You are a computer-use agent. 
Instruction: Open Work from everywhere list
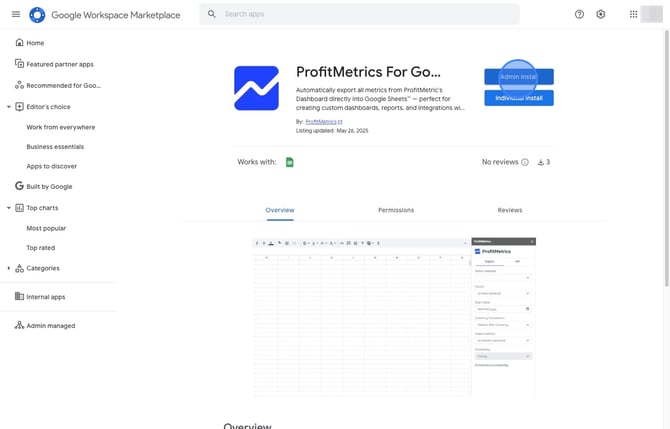tap(61, 127)
